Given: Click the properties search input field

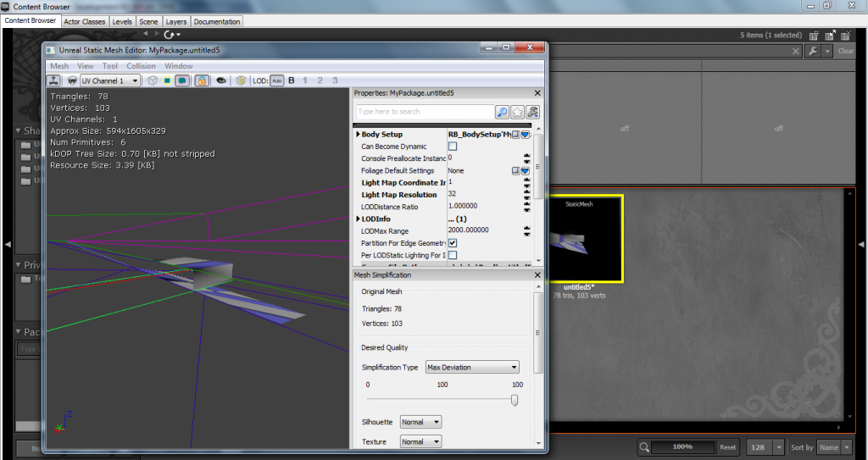Looking at the screenshot, I should point(425,112).
